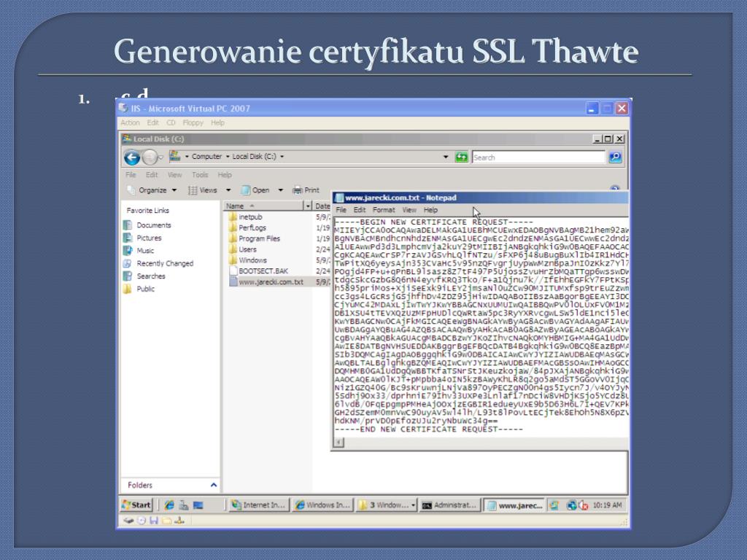Open Explorer Tools menu
Screen dimensions: 747x560
pyautogui.click(x=200, y=175)
